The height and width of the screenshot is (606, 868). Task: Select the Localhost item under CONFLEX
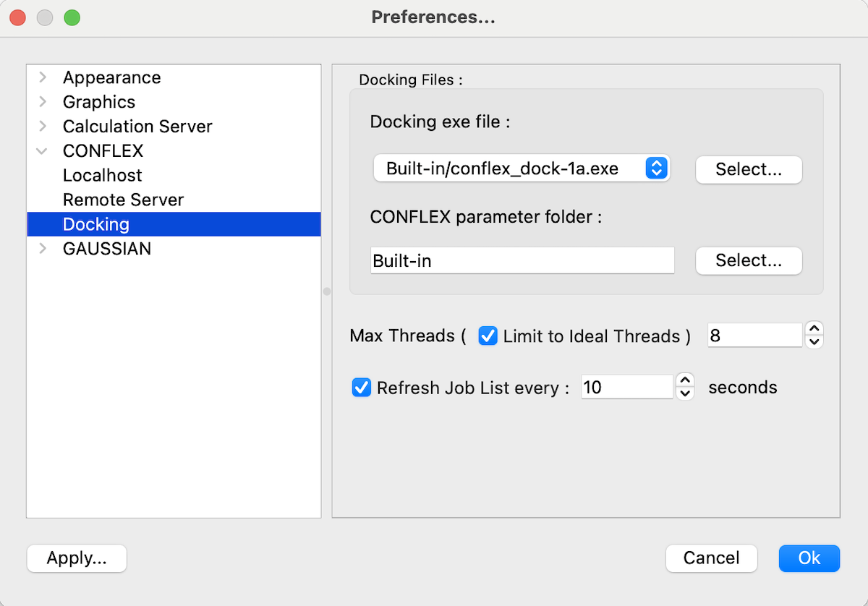pos(102,175)
